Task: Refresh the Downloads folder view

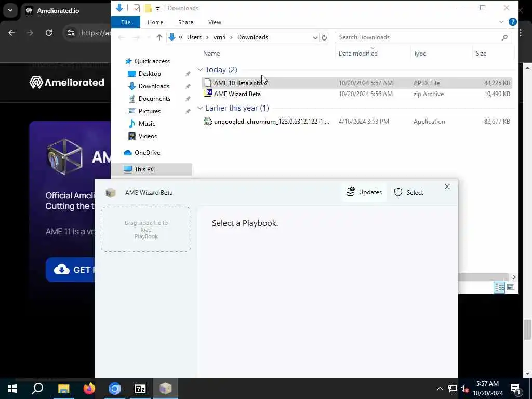Action: (324, 37)
